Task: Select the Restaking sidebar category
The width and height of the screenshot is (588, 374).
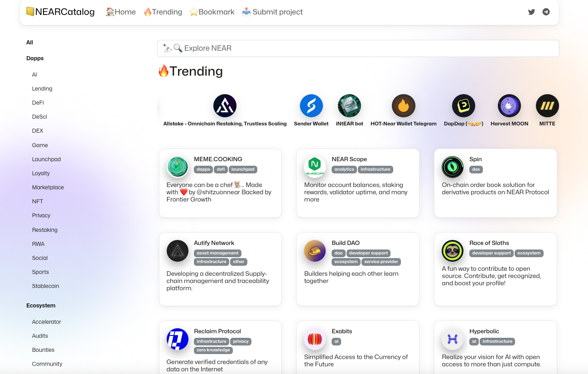Action: (x=45, y=230)
